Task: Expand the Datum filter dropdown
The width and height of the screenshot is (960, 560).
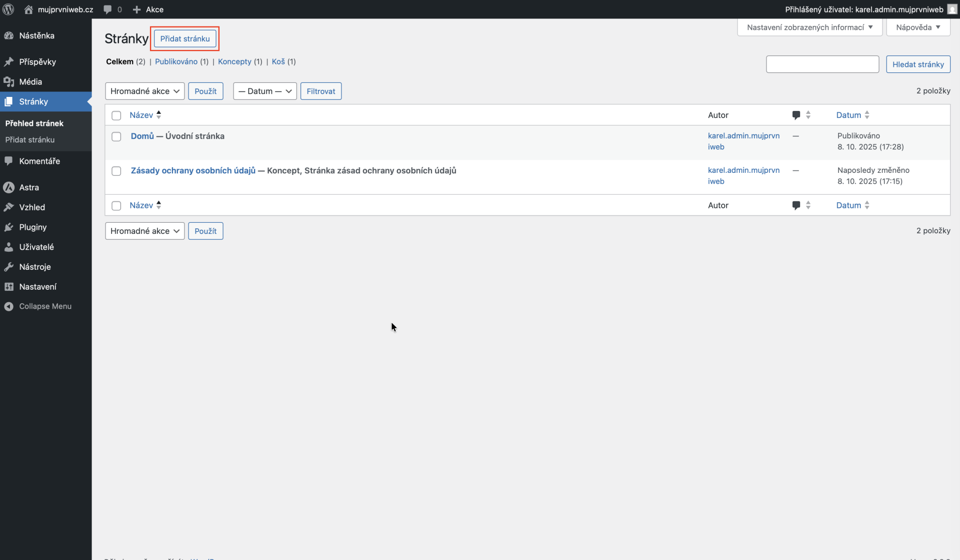Action: pos(264,91)
